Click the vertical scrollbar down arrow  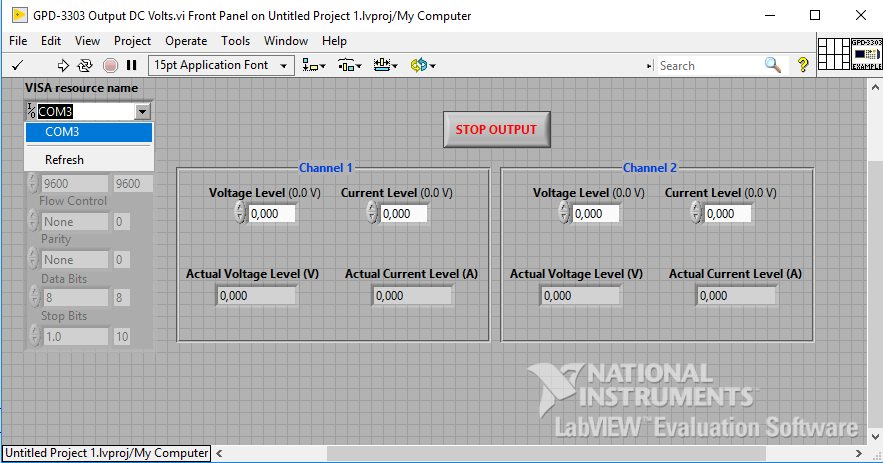(x=875, y=437)
